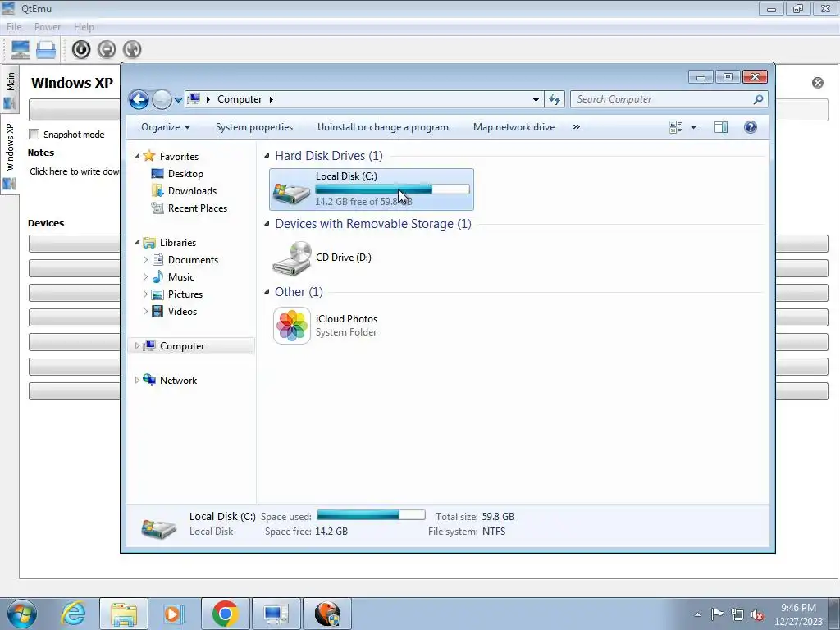Image resolution: width=840 pixels, height=630 pixels.
Task: Click the address bar refresh button
Action: [x=555, y=99]
